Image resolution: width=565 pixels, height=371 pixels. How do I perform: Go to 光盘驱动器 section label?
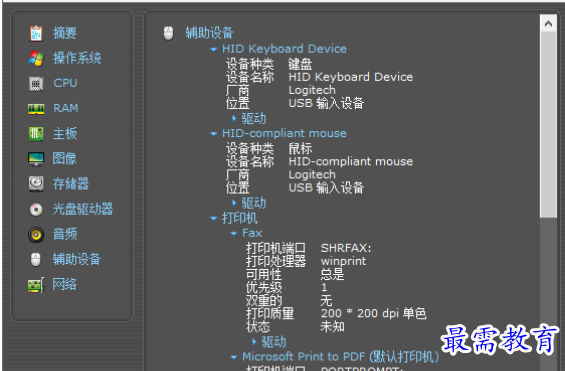click(83, 209)
